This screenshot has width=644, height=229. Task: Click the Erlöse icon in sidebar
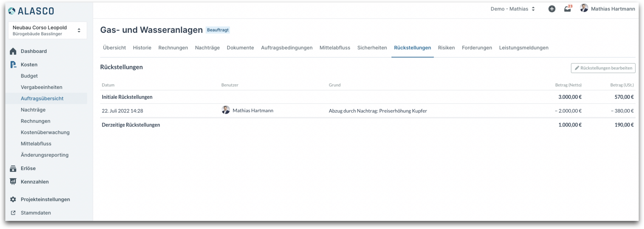pos(13,168)
